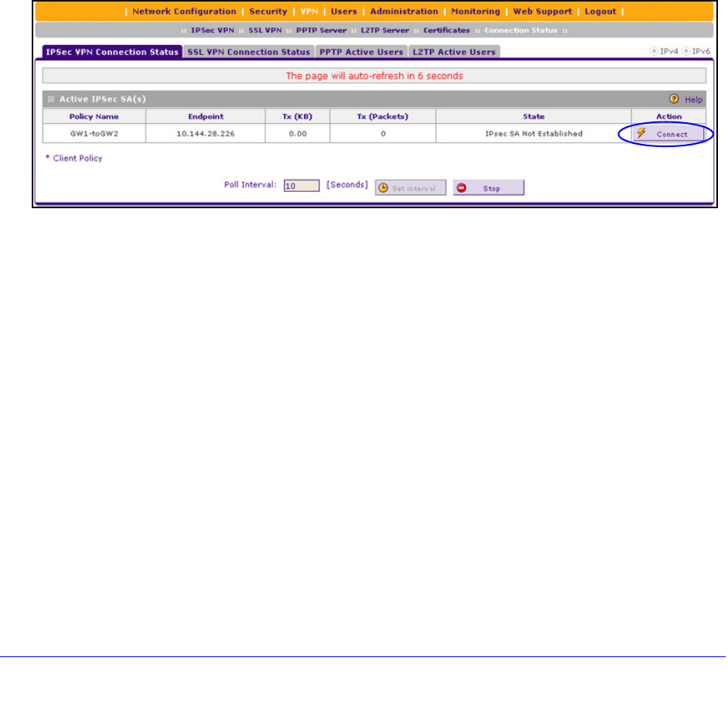The image size is (728, 709).
Task: Go to the PPTP Server submenu
Action: click(x=321, y=30)
